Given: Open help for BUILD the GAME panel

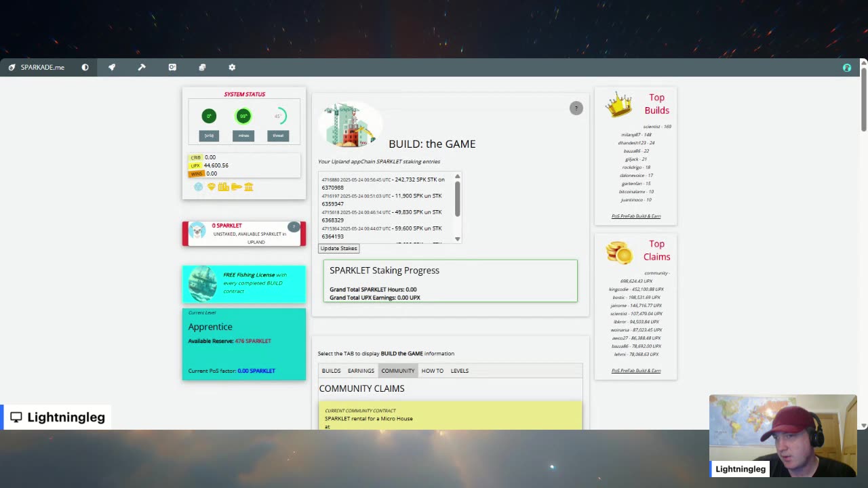Looking at the screenshot, I should point(576,108).
